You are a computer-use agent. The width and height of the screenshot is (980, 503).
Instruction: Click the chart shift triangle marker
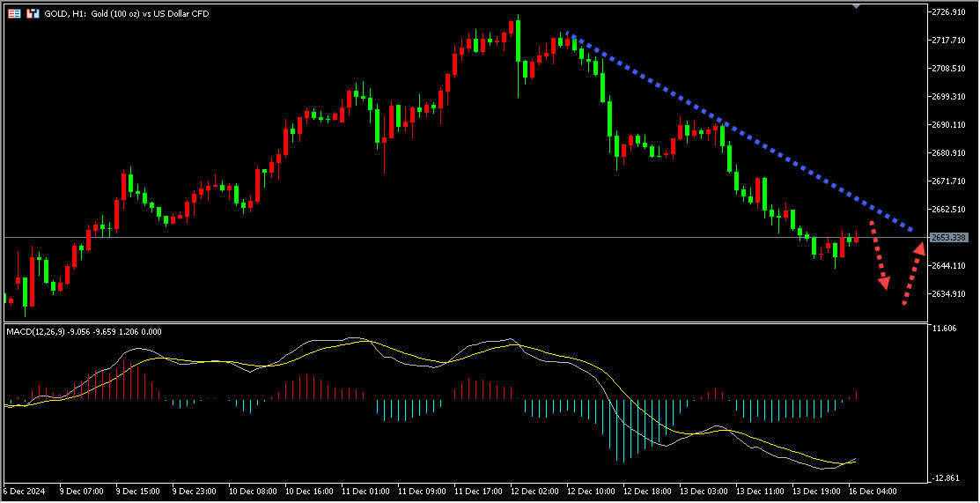pyautogui.click(x=856, y=5)
